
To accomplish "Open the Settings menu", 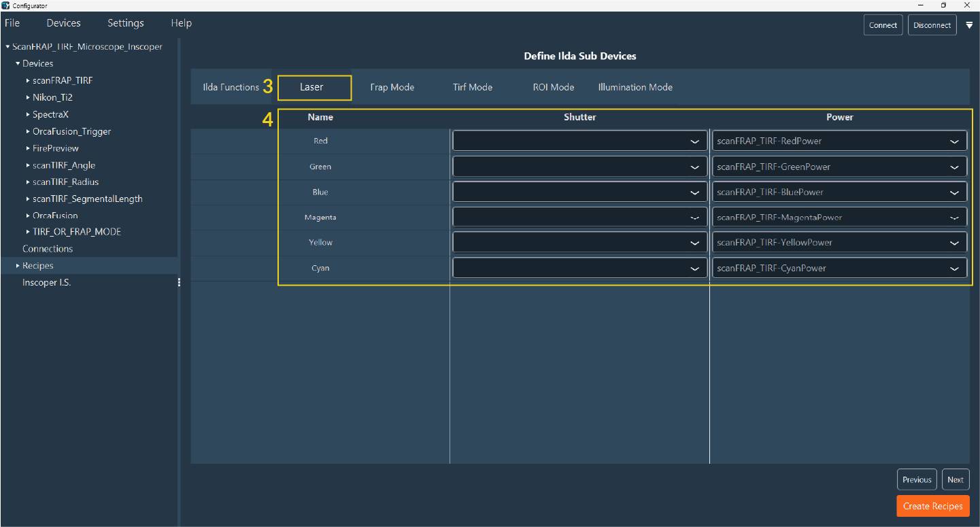I will [x=126, y=23].
